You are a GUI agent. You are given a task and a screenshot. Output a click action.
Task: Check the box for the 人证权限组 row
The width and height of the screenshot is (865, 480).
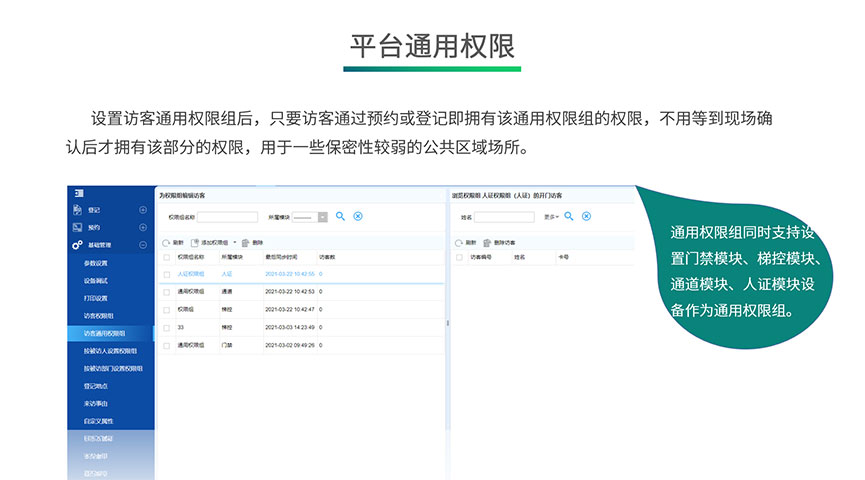coord(166,273)
